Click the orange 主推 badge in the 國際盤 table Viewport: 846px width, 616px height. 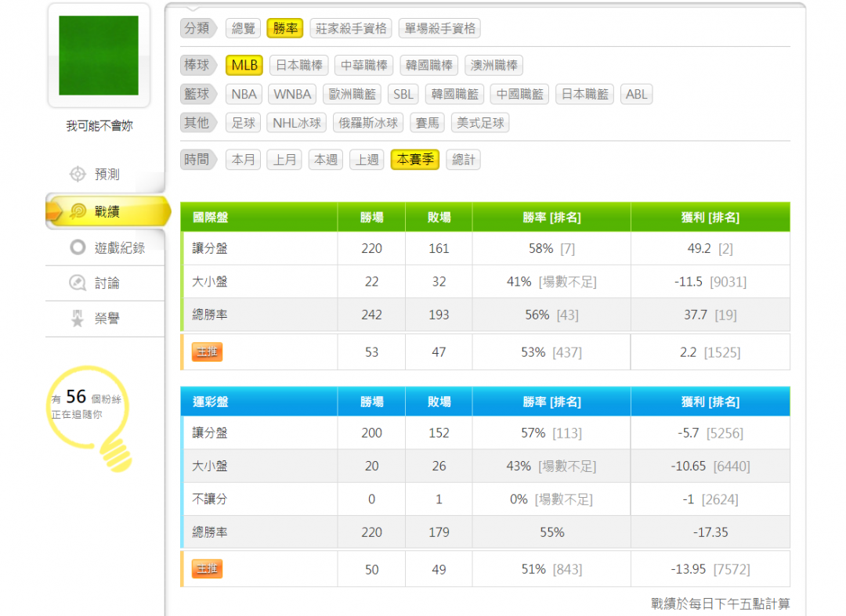click(207, 352)
